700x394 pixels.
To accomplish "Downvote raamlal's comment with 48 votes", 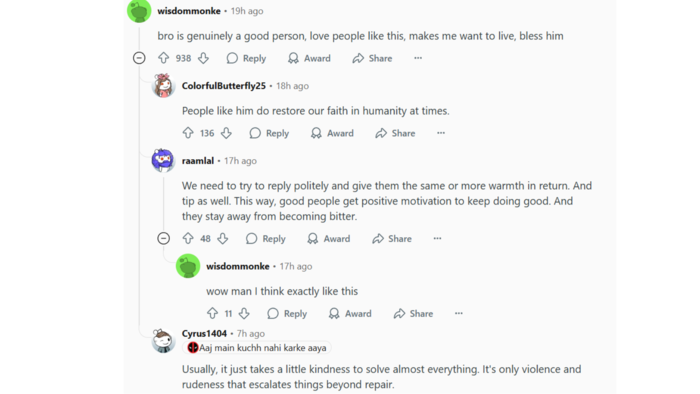I will tap(223, 239).
